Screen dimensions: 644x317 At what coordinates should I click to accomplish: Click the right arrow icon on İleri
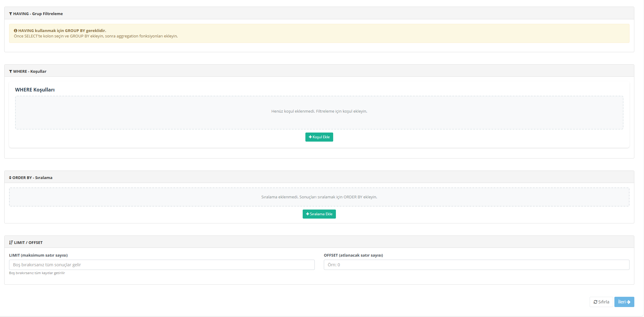pos(629,302)
